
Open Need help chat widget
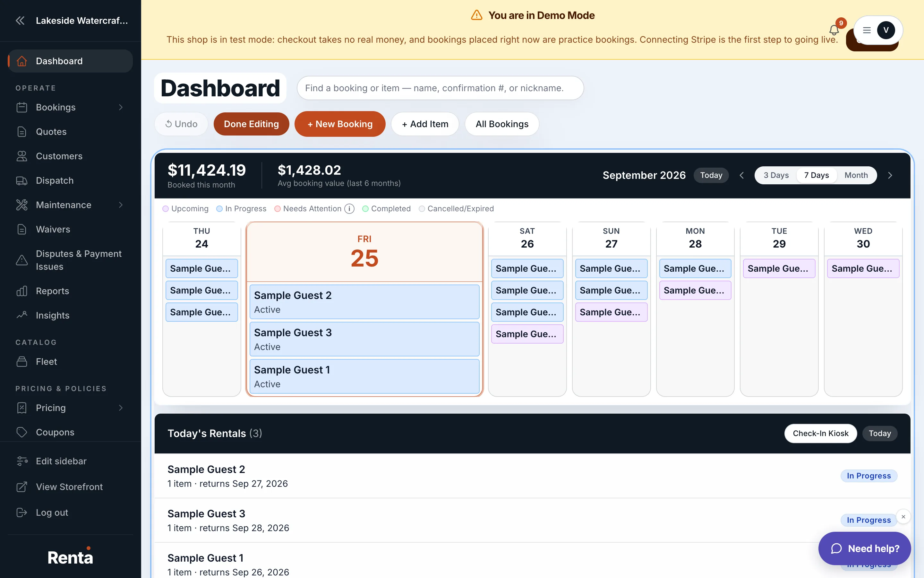click(x=864, y=548)
